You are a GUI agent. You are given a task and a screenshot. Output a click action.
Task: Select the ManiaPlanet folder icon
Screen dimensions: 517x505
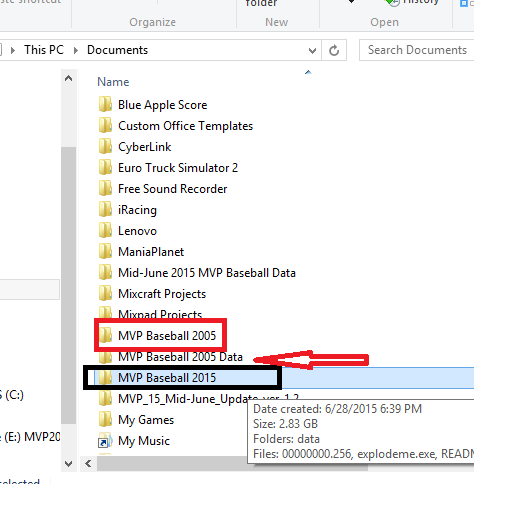(106, 252)
